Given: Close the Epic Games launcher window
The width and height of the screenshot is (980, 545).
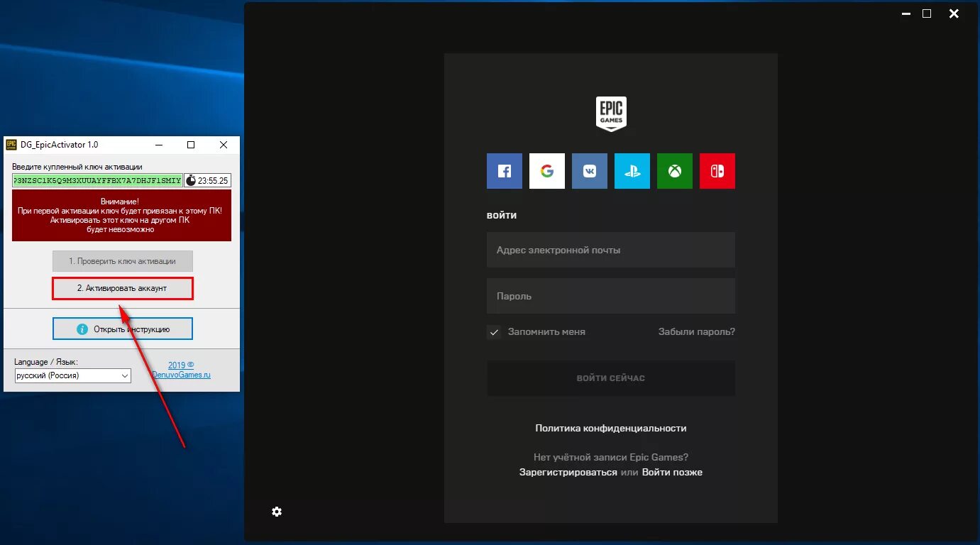Looking at the screenshot, I should pos(954,13).
